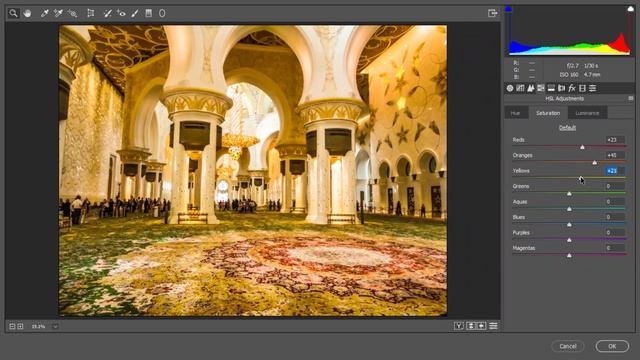
Task: Open the Tone Curve panel icon
Action: (520, 88)
